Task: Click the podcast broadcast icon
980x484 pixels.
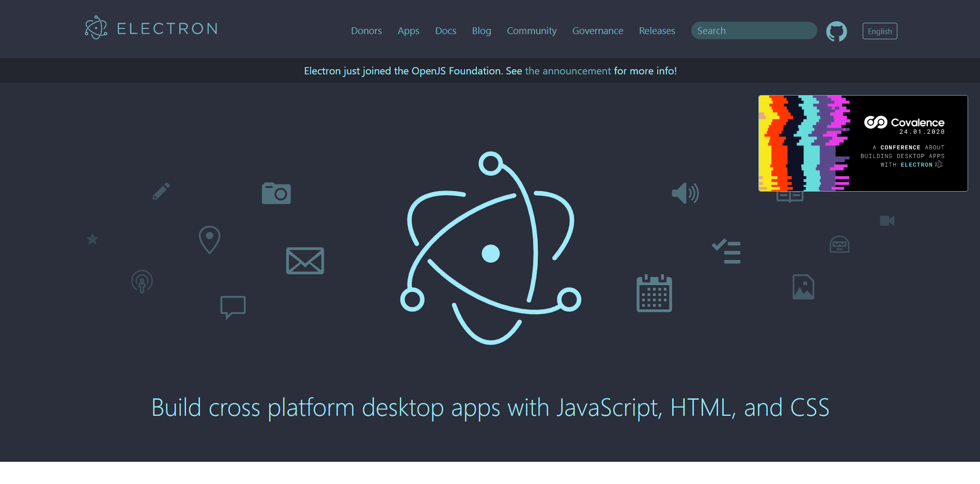Action: (142, 282)
